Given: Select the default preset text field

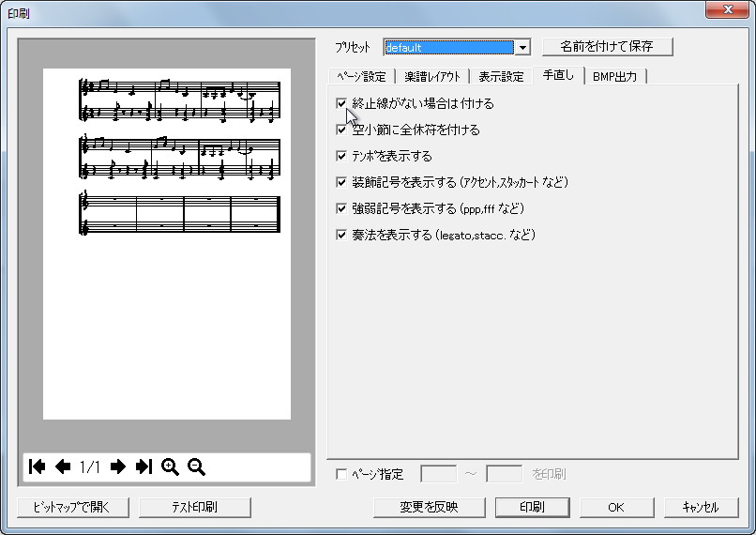Looking at the screenshot, I should click(449, 47).
